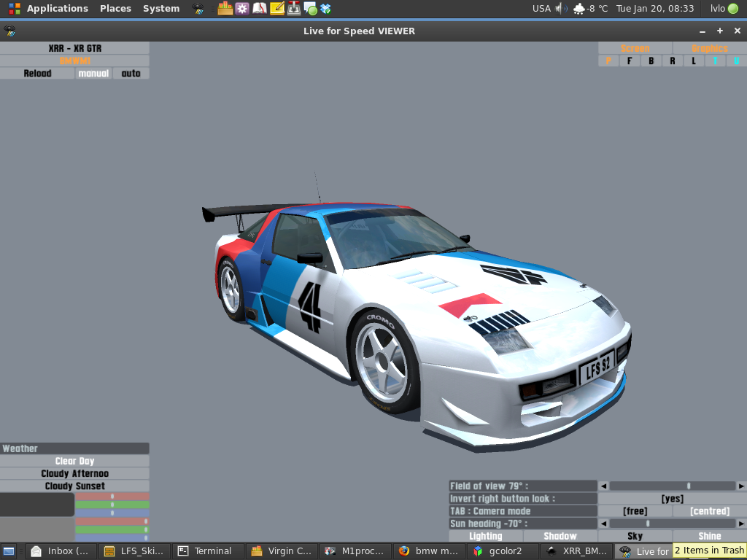The width and height of the screenshot is (747, 560).
Task: Click the volume speaker icon
Action: (561, 9)
